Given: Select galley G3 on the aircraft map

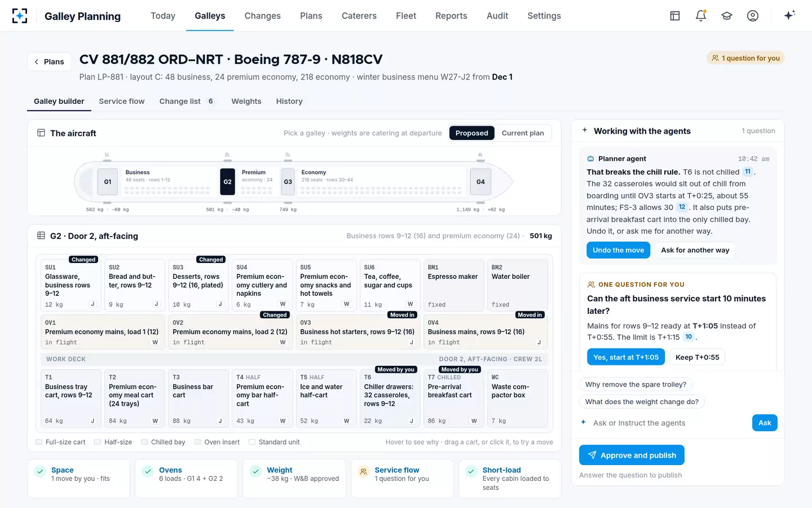Looking at the screenshot, I should coord(288,182).
